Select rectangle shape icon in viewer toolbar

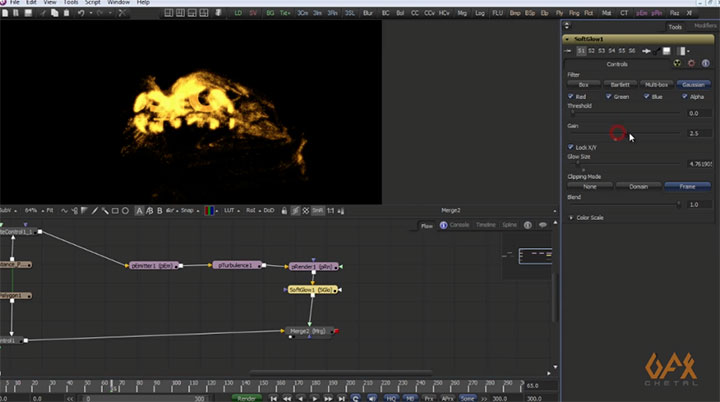[115, 210]
